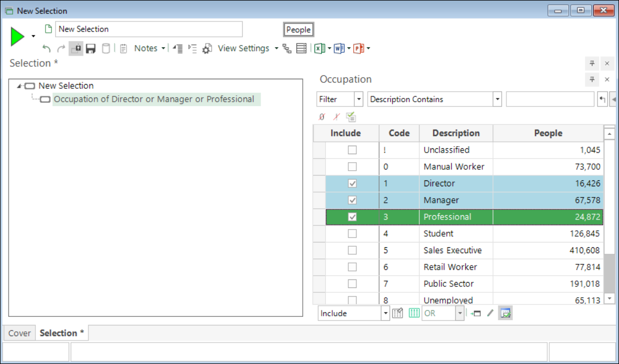Image resolution: width=619 pixels, height=364 pixels.
Task: Close the Occupation panel
Action: (607, 79)
